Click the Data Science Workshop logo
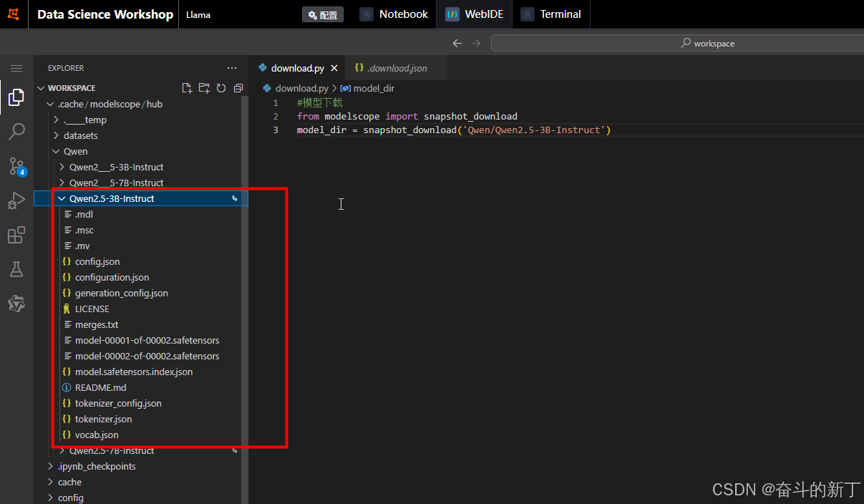 (x=14, y=14)
